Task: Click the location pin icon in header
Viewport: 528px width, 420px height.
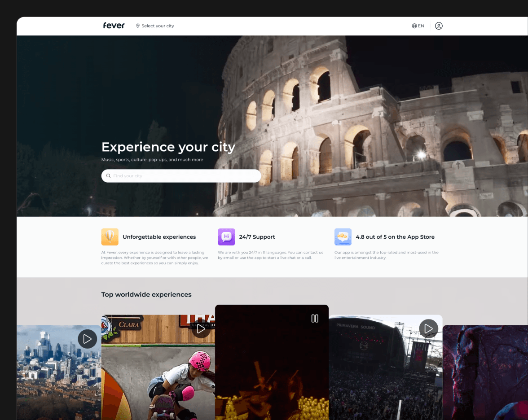Action: click(138, 26)
